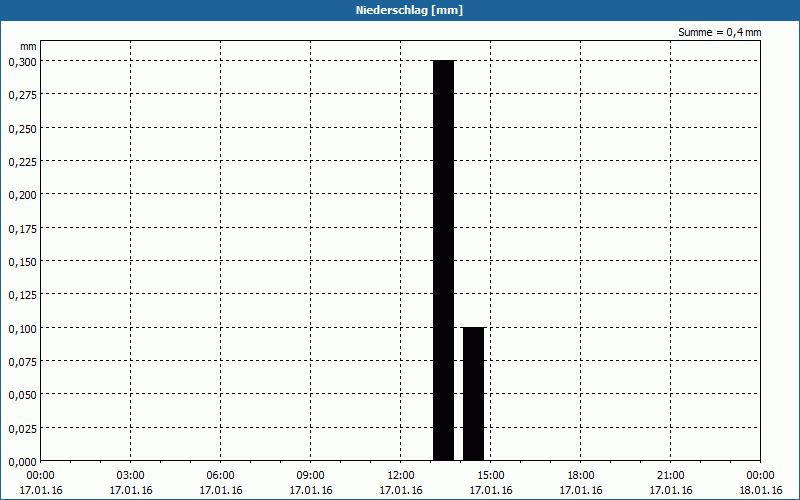The height and width of the screenshot is (500, 800).
Task: Click the 'Niederschlag [mm]' chart title
Action: point(409,10)
